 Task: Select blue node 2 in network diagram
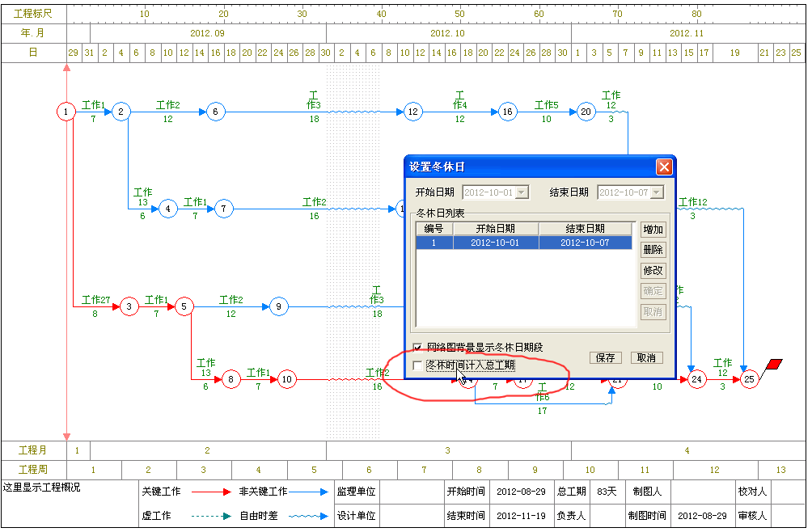[121, 112]
